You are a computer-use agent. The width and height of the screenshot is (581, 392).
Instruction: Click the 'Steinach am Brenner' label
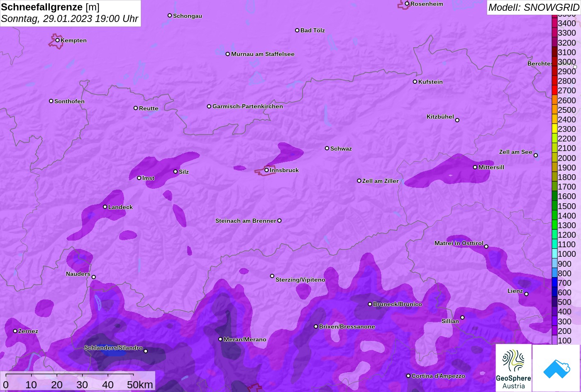click(x=246, y=221)
